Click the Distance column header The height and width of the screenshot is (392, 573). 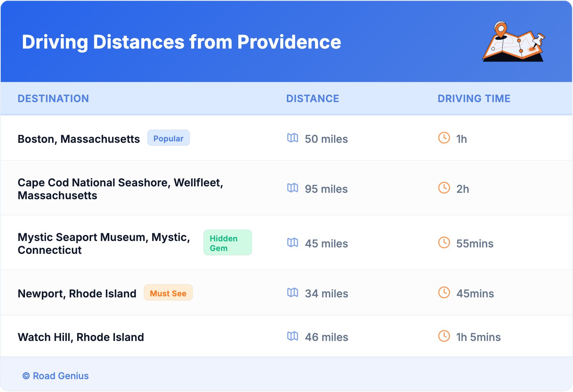coord(313,99)
